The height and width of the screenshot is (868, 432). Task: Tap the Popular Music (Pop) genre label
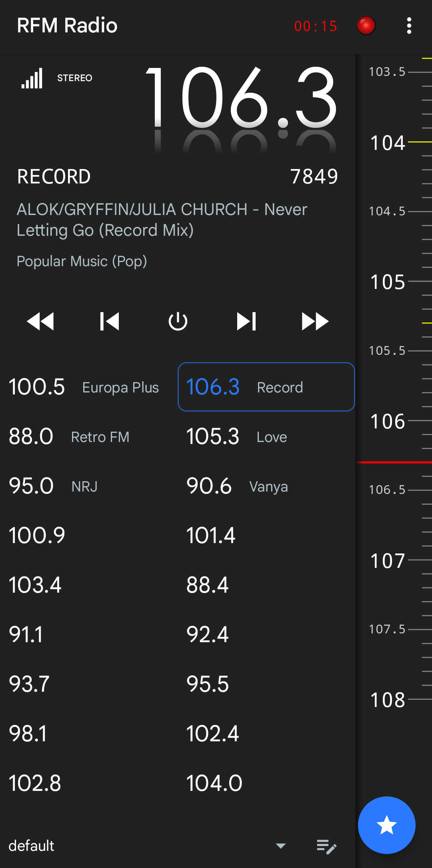click(x=82, y=261)
